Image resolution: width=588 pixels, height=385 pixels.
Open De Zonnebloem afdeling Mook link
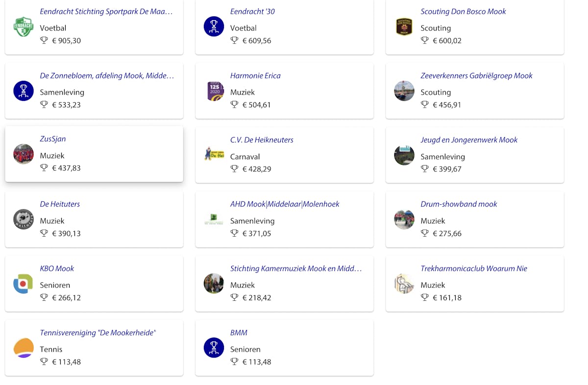click(107, 76)
